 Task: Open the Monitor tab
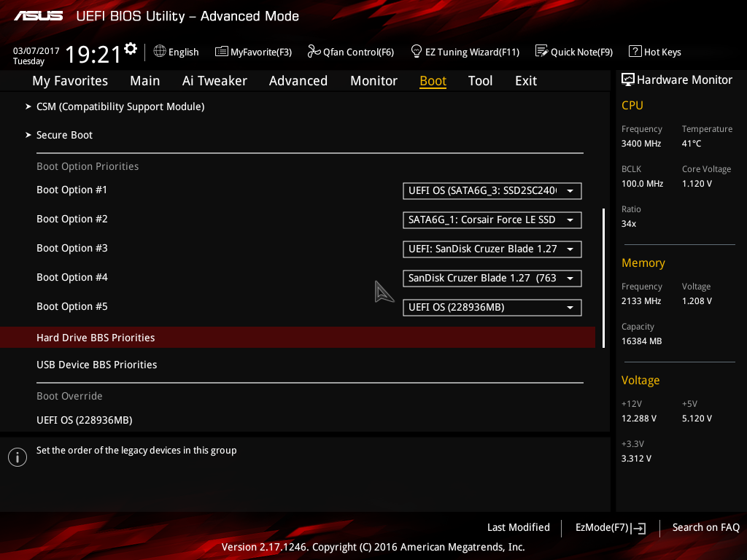pos(373,81)
